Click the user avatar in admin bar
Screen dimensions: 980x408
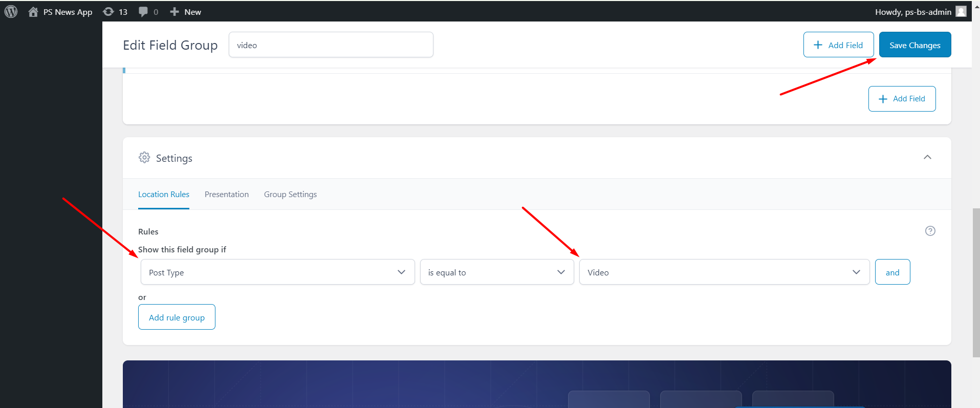[961, 11]
